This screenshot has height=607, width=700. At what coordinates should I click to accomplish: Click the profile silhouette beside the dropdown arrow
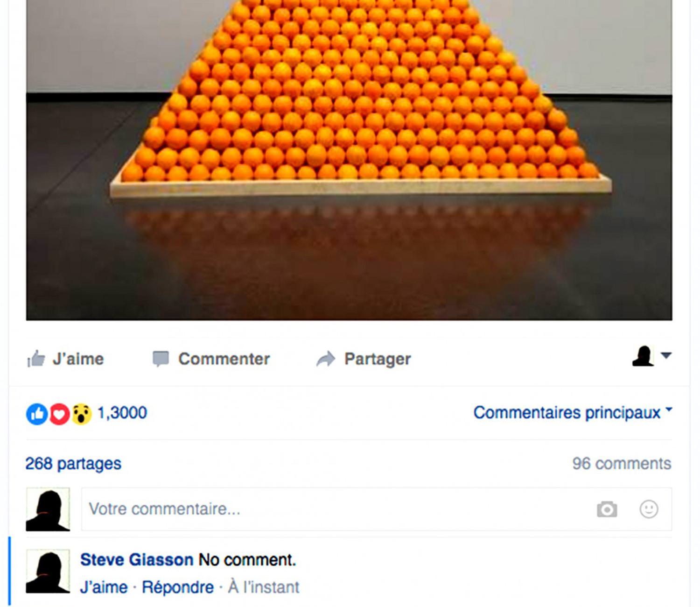pos(643,356)
